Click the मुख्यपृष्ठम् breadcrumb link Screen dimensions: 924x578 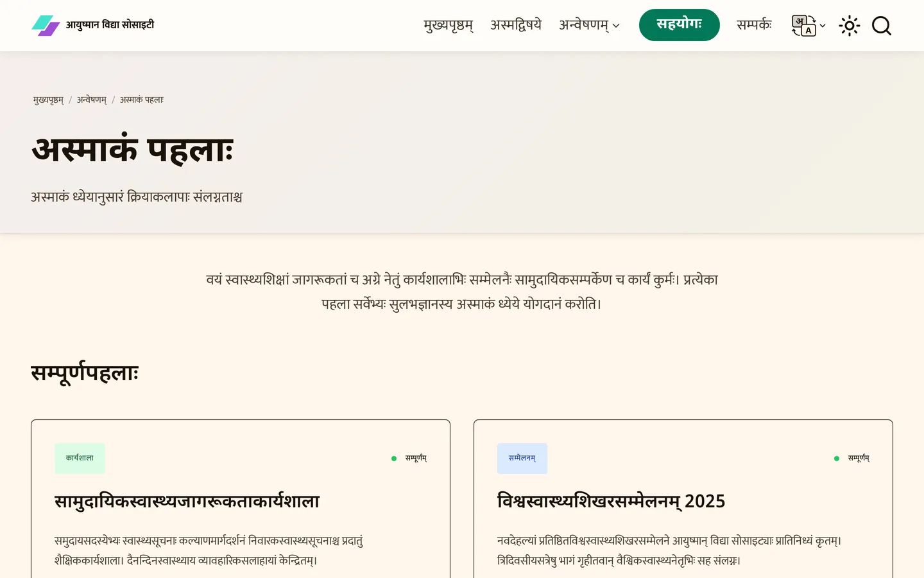point(48,100)
